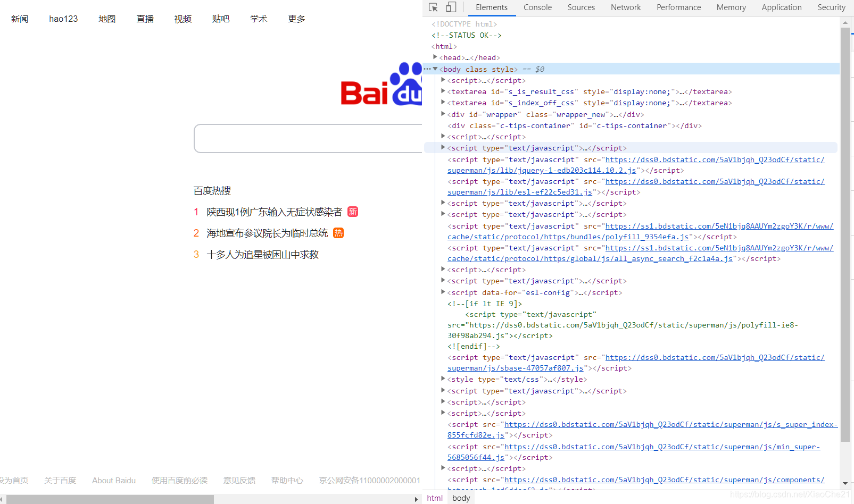Open the Security tab
The width and height of the screenshot is (854, 504).
point(831,7)
